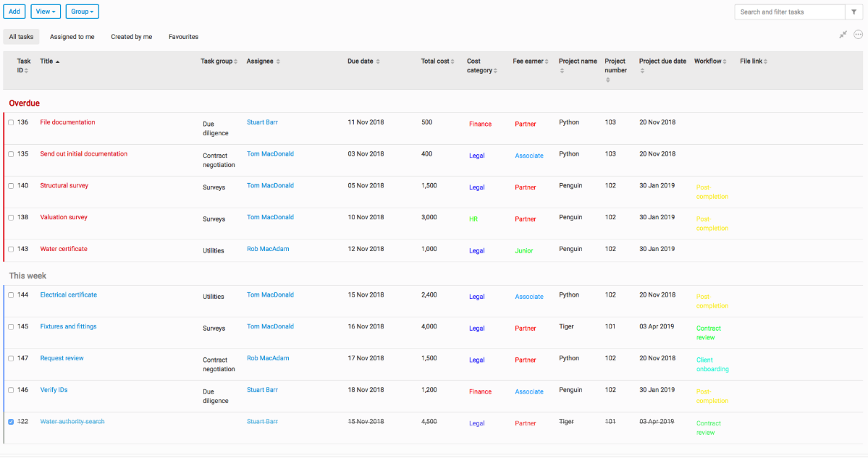This screenshot has width=868, height=458.
Task: Open the Verify IDs task
Action: 54,389
